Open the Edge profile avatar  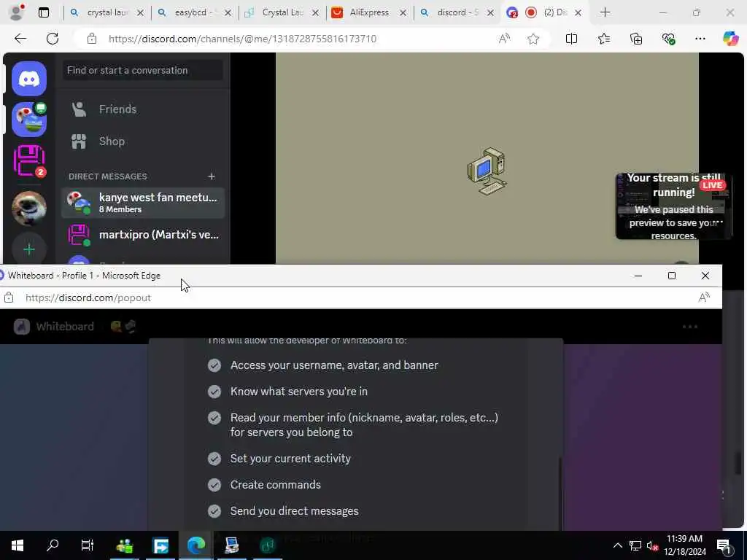pyautogui.click(x=17, y=12)
